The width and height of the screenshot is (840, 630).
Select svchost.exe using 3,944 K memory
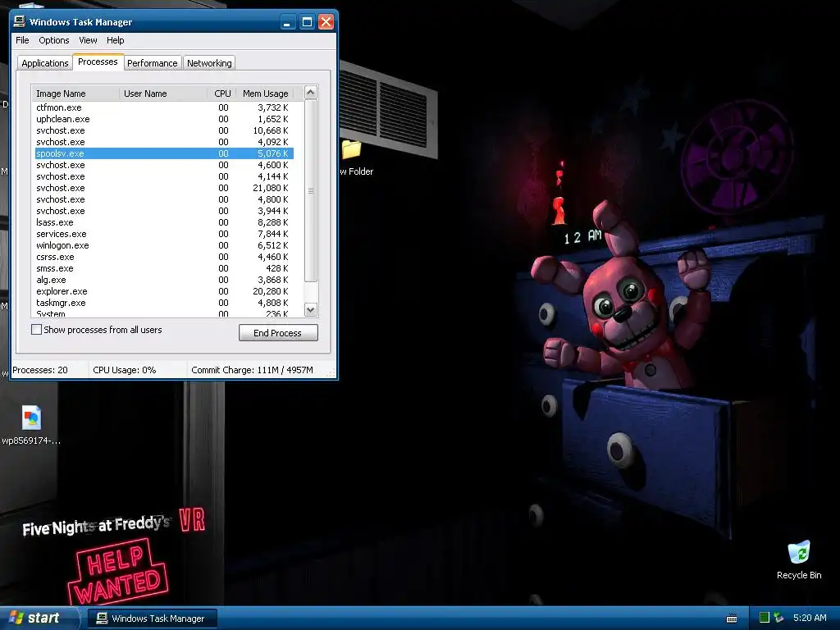coord(163,211)
